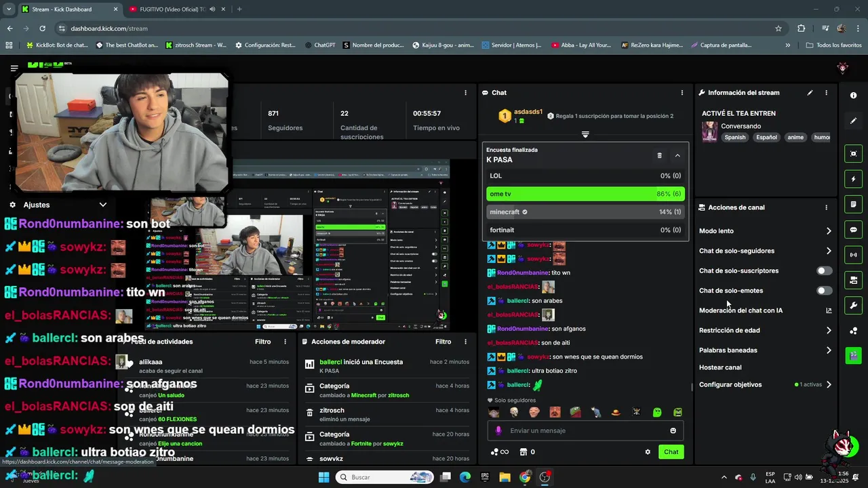Toggle Chat de solo-emotes switch
Image resolution: width=868 pixels, height=488 pixels.
click(x=824, y=291)
